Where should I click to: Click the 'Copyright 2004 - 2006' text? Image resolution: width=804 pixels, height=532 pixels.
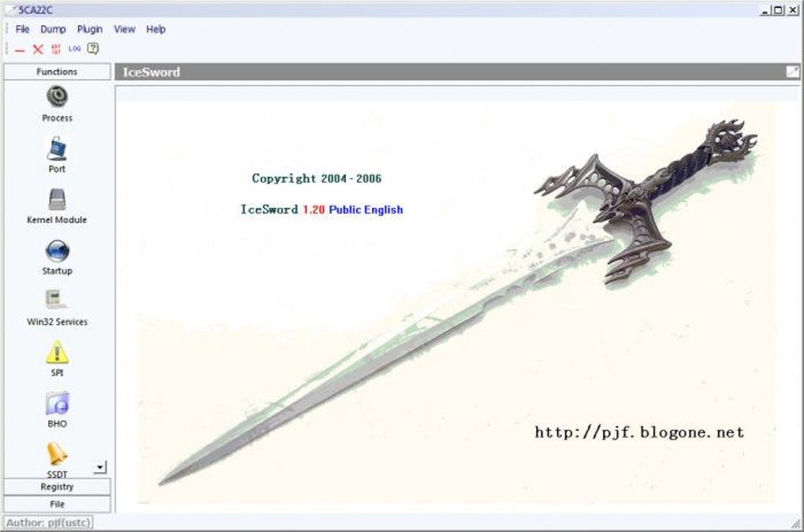317,178
